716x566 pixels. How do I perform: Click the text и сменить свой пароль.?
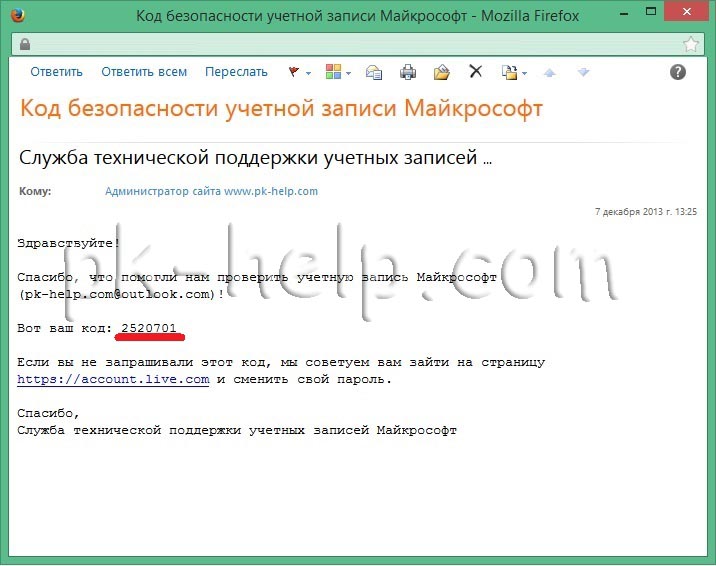pyautogui.click(x=304, y=379)
